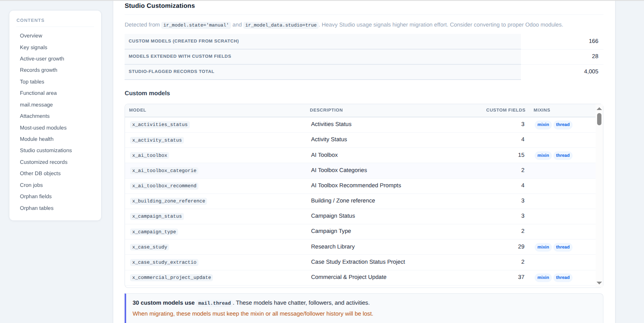Open the mail.message contents link

click(36, 105)
